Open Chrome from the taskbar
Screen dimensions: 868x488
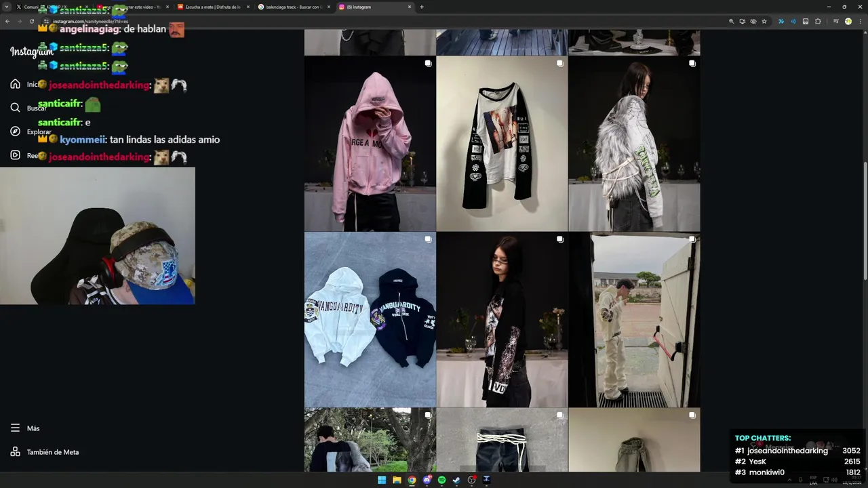click(x=412, y=480)
